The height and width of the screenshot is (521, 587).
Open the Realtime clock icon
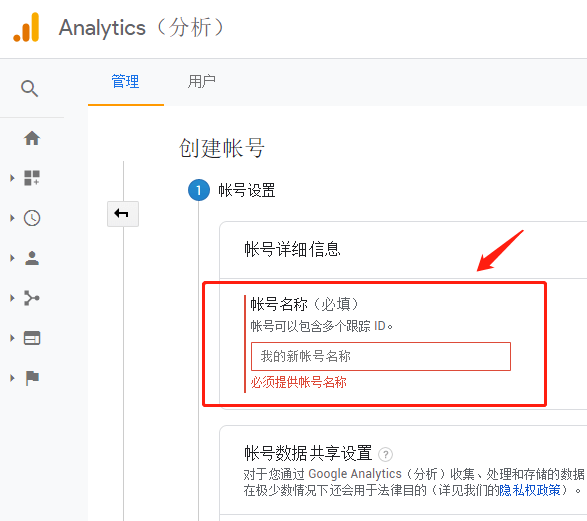point(32,218)
